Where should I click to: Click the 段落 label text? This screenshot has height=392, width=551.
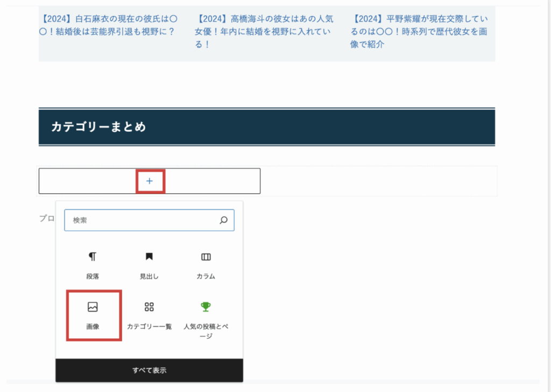pos(93,276)
